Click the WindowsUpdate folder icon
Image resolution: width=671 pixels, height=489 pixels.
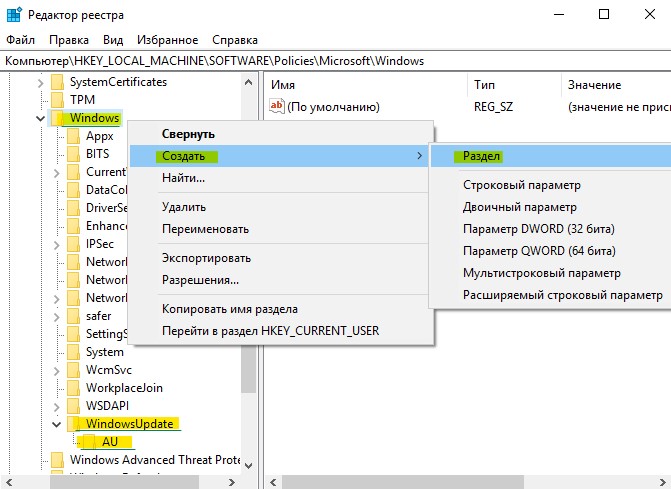73,424
